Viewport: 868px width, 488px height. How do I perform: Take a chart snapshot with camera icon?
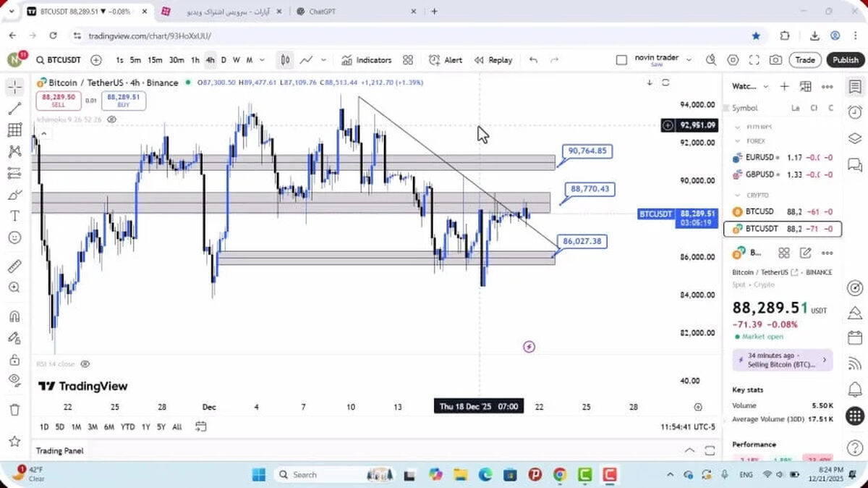click(775, 60)
